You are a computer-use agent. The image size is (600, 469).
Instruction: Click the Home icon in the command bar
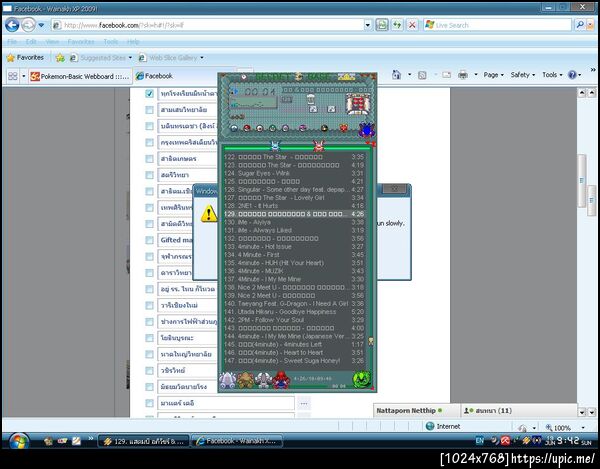tap(397, 75)
